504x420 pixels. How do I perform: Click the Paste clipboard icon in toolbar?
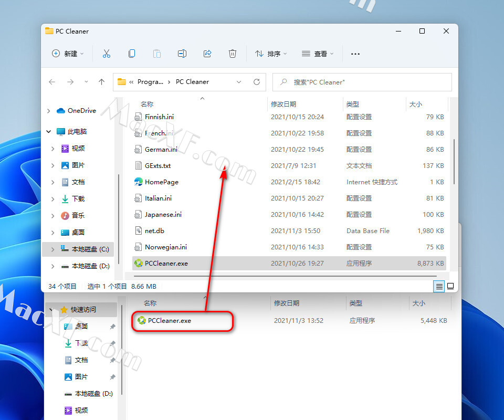[157, 54]
